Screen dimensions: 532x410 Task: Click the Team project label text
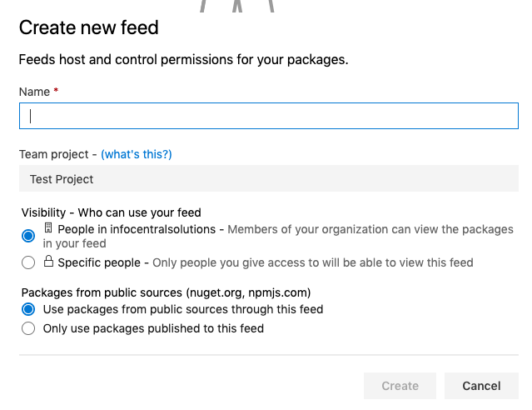click(x=53, y=154)
